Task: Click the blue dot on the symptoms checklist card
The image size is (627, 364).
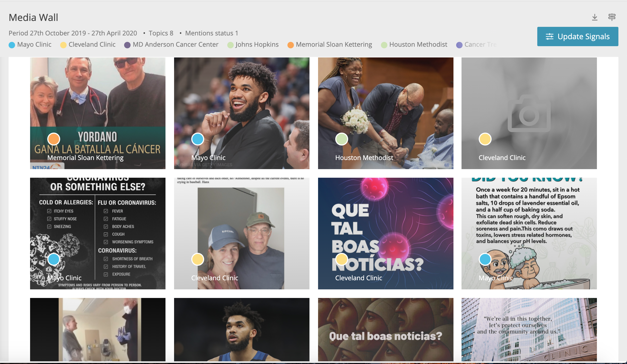Action: pos(54,259)
